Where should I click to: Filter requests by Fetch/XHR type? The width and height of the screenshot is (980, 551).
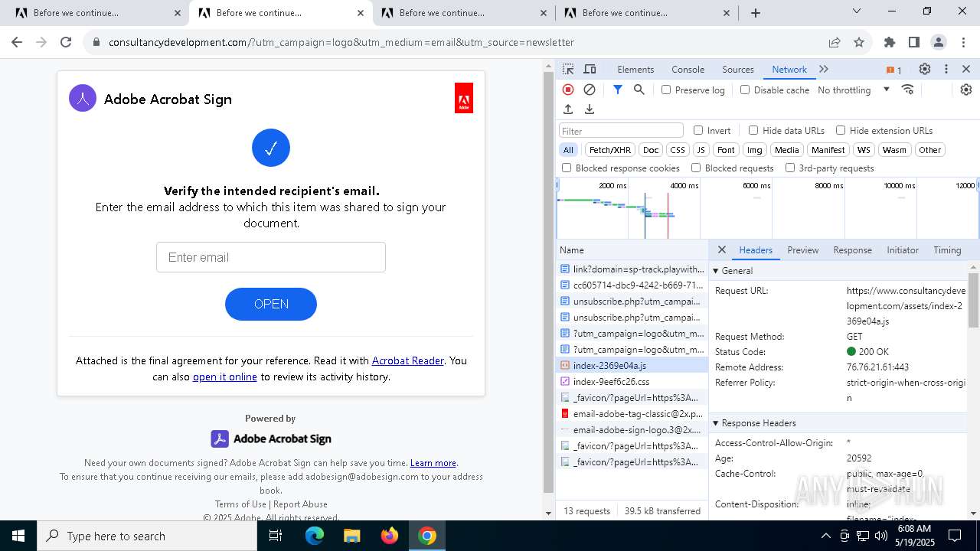point(610,150)
